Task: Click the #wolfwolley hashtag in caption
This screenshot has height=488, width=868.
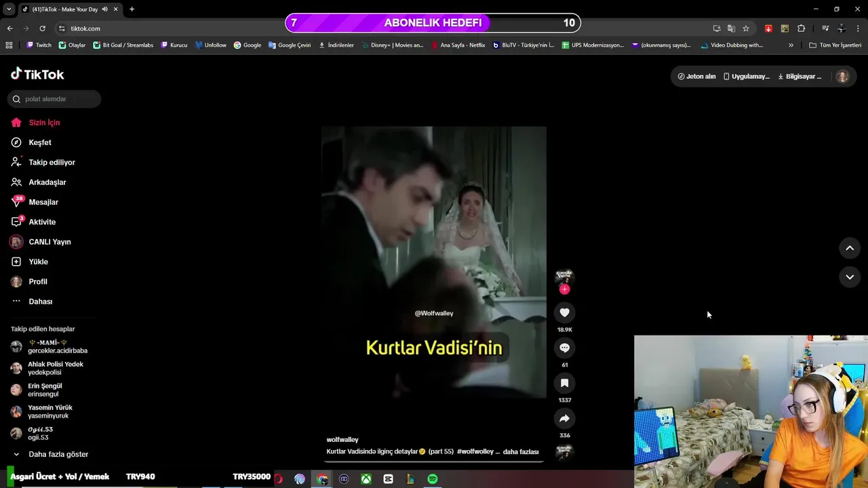Action: [476, 451]
